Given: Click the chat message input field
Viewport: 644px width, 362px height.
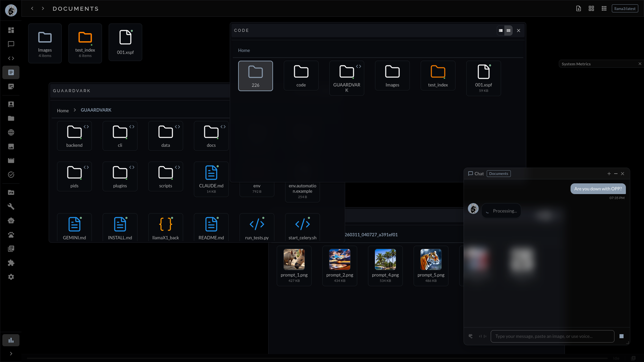Looking at the screenshot, I should click(x=552, y=336).
